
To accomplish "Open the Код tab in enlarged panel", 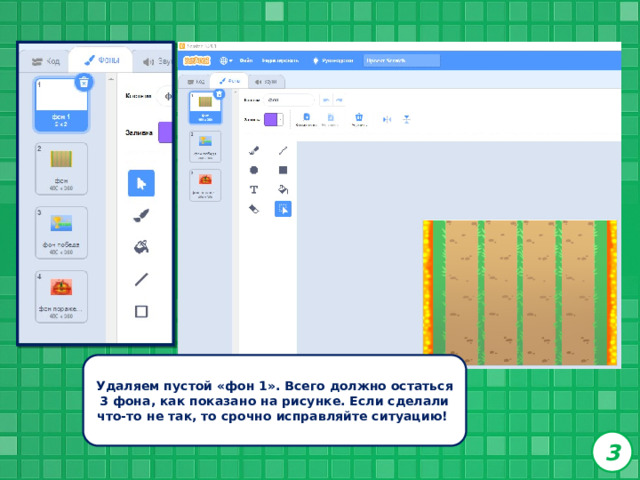I will coord(46,61).
